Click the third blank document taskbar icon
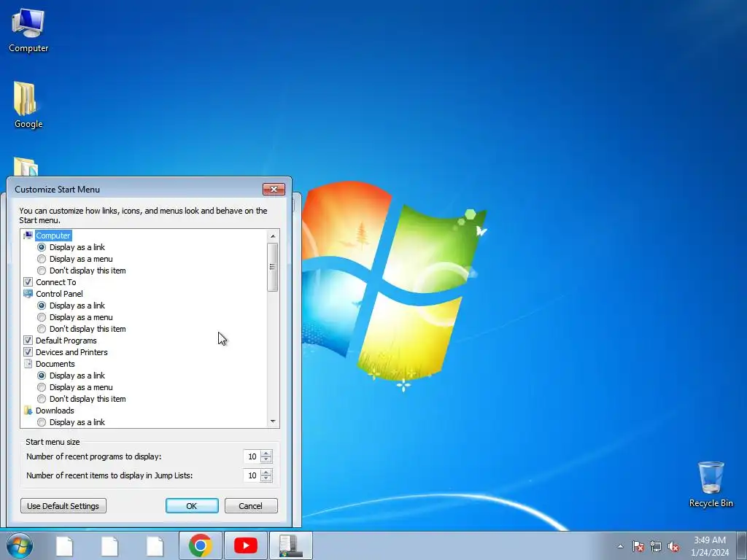The height and width of the screenshot is (560, 747). tap(155, 546)
